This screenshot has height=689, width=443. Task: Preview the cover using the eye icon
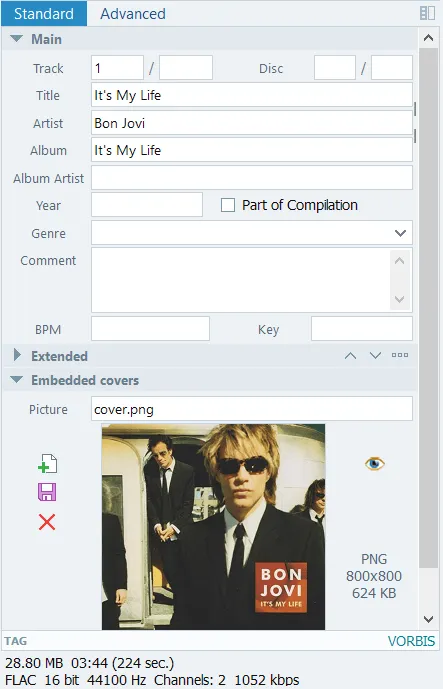point(374,464)
